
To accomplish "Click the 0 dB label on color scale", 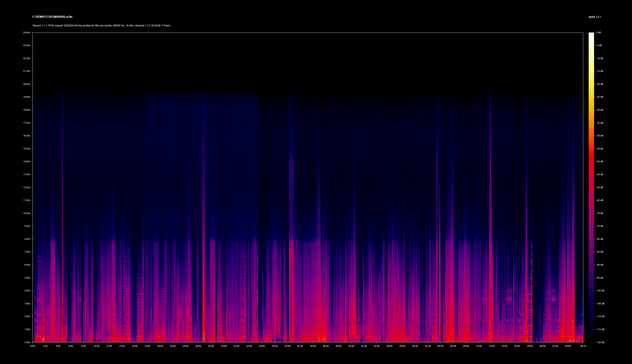I will (x=598, y=32).
